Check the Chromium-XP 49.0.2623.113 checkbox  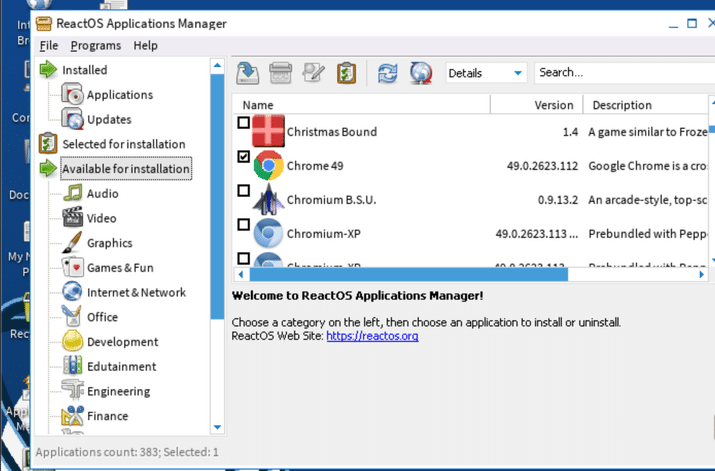(244, 225)
